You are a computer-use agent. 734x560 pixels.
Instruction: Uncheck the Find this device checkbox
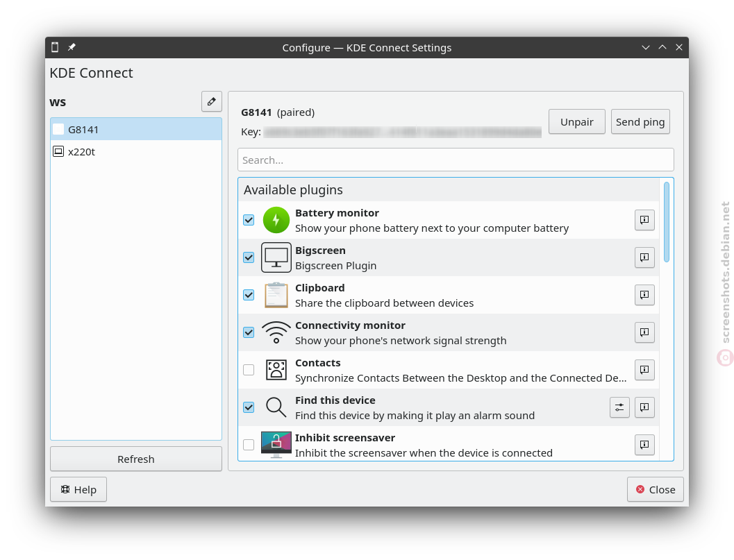pos(249,407)
